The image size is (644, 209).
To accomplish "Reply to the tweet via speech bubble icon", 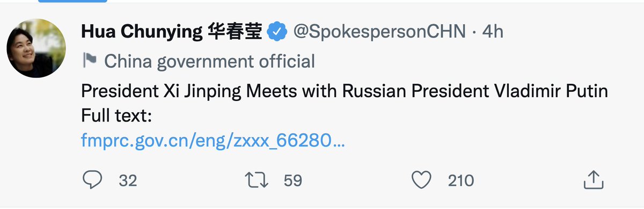I will click(93, 180).
